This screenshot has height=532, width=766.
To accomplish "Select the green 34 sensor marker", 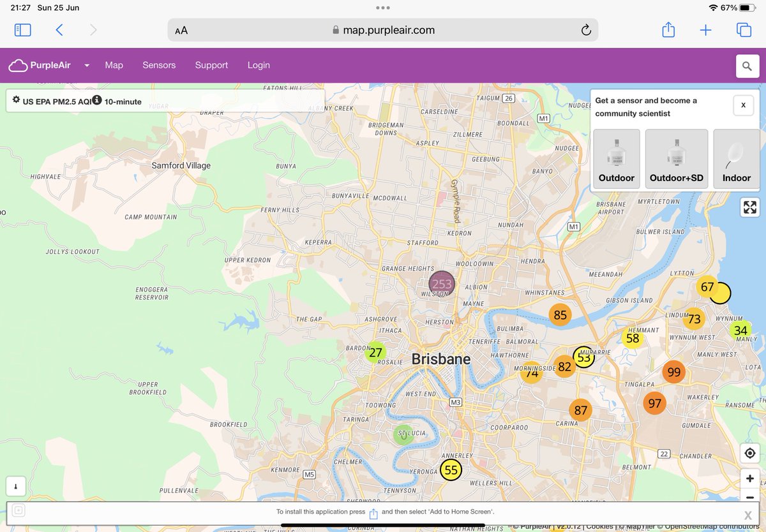I will tap(740, 330).
